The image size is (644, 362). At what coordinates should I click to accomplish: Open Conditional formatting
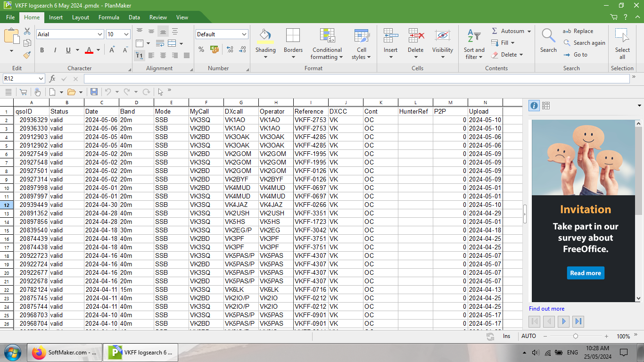[327, 36]
